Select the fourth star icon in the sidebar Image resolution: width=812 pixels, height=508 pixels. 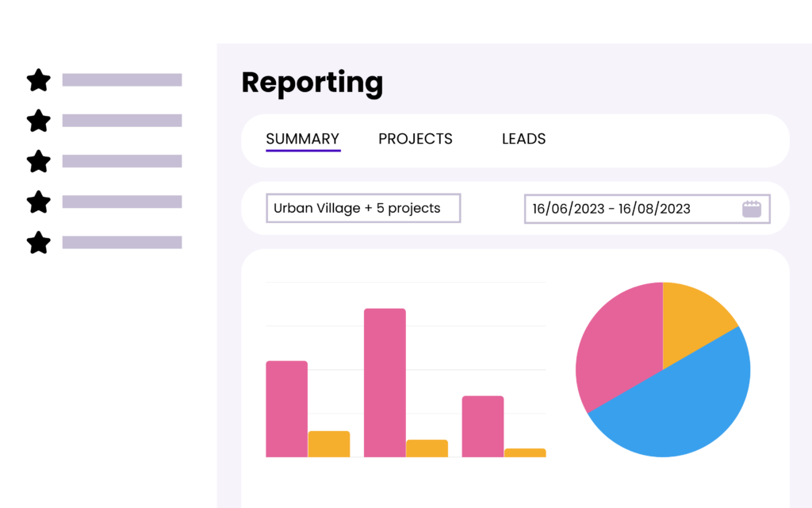pos(38,202)
